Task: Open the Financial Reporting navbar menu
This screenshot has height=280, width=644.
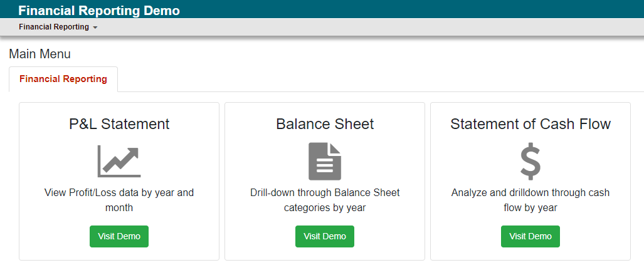Action: click(58, 27)
